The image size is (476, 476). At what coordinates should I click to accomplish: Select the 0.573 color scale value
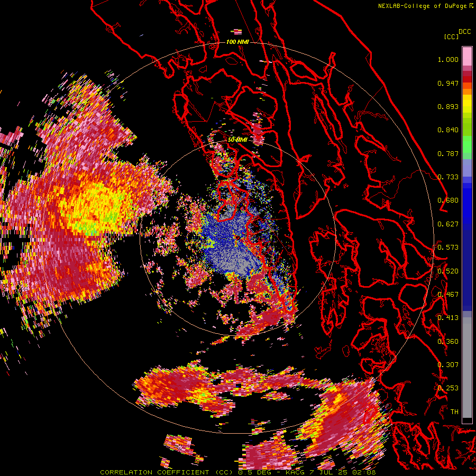[x=448, y=248]
